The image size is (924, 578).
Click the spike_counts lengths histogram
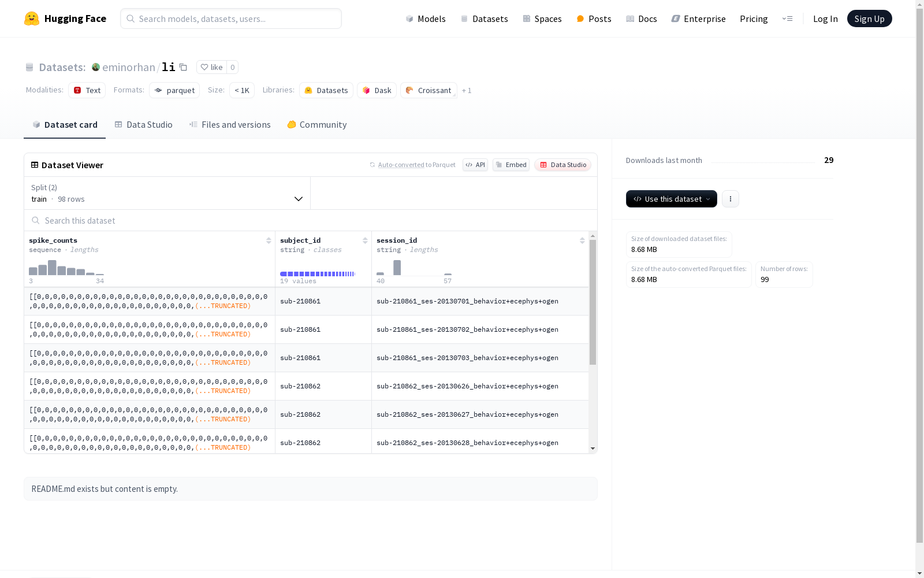pos(66,268)
